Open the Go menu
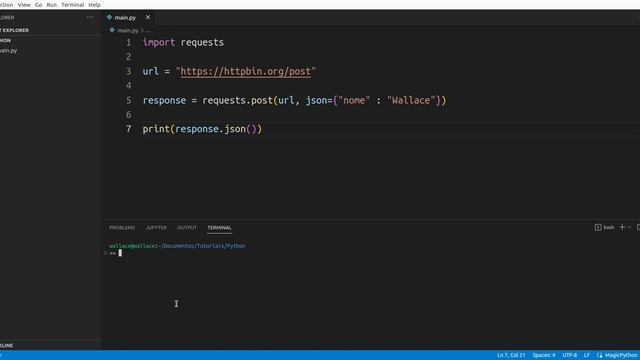Screen dimensions: 640x360 [x=38, y=5]
